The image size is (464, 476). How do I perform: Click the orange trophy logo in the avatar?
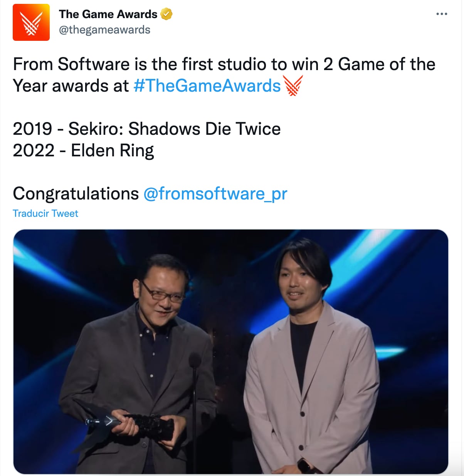coord(31,22)
